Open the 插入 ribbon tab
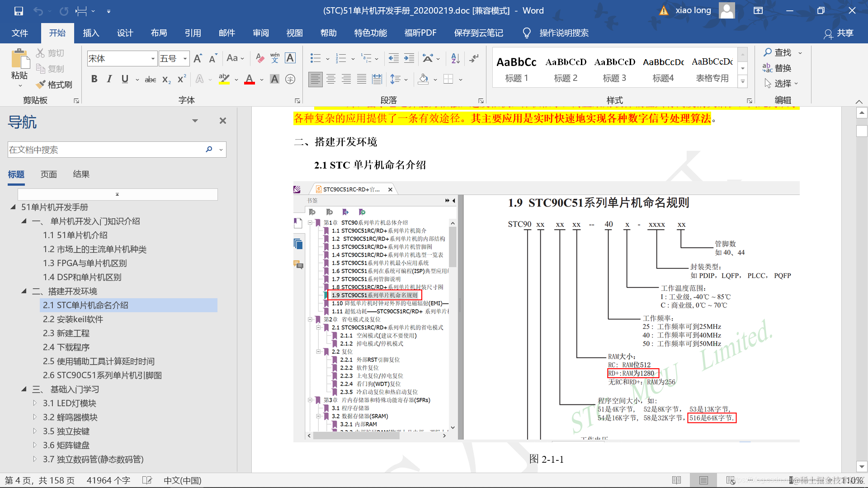868x488 pixels. point(91,33)
